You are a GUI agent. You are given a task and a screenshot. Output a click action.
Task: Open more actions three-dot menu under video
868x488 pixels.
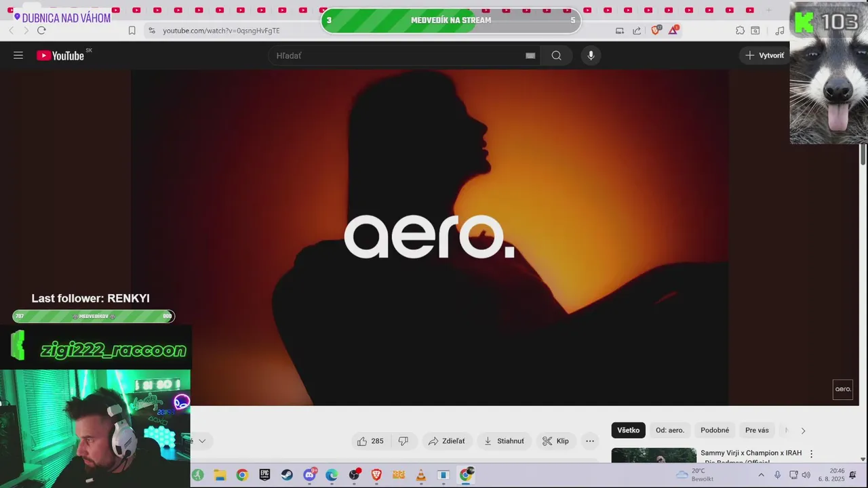[x=590, y=441]
